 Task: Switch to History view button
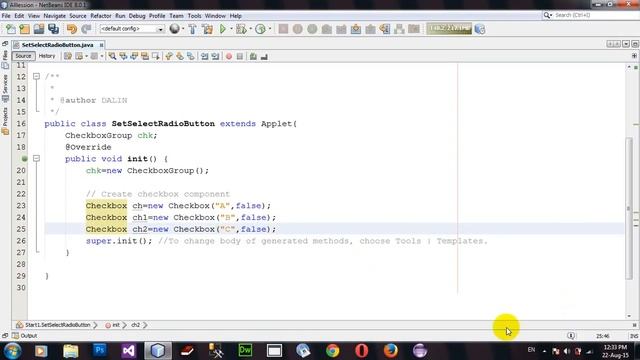(47, 56)
